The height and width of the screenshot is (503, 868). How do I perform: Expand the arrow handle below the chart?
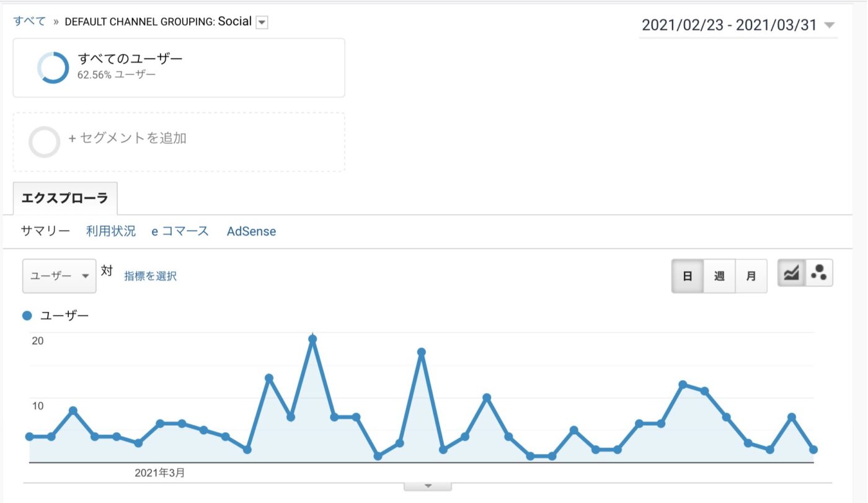428,486
